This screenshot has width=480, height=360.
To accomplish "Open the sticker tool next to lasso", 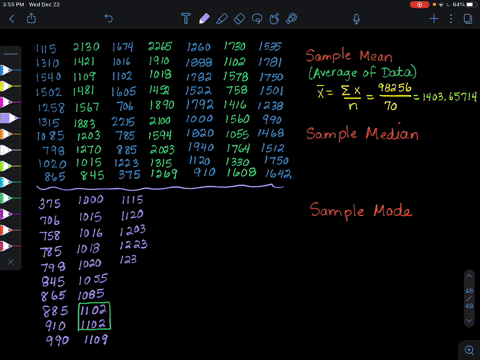I will (x=274, y=19).
